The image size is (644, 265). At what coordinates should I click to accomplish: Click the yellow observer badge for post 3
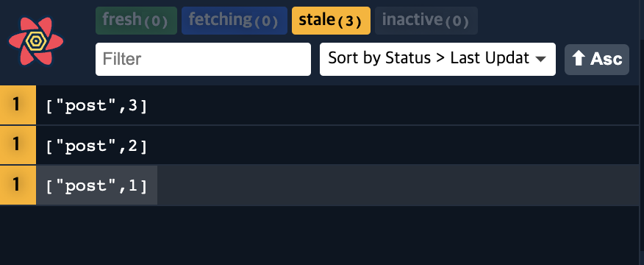[x=18, y=105]
